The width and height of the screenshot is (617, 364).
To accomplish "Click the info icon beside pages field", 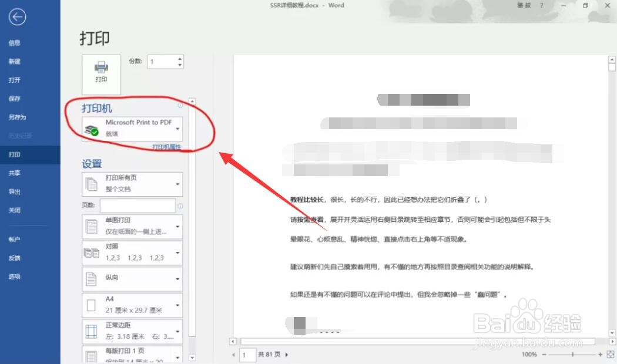I will tap(180, 206).
